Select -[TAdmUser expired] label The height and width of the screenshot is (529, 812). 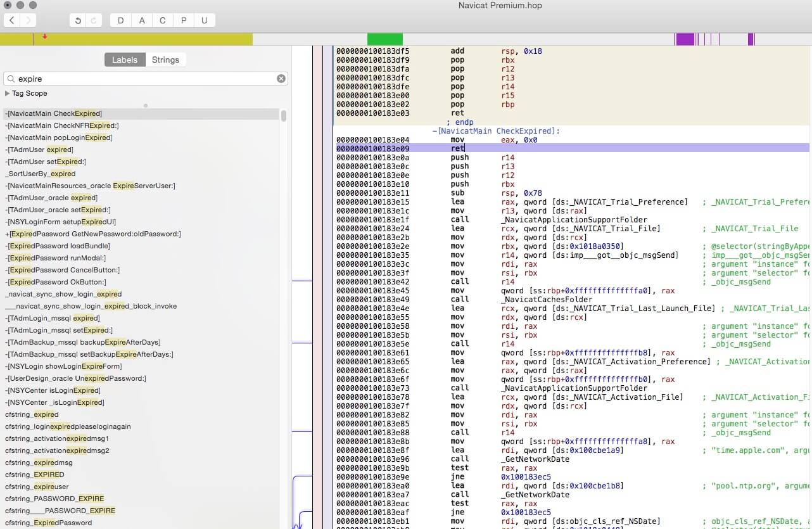tap(39, 150)
